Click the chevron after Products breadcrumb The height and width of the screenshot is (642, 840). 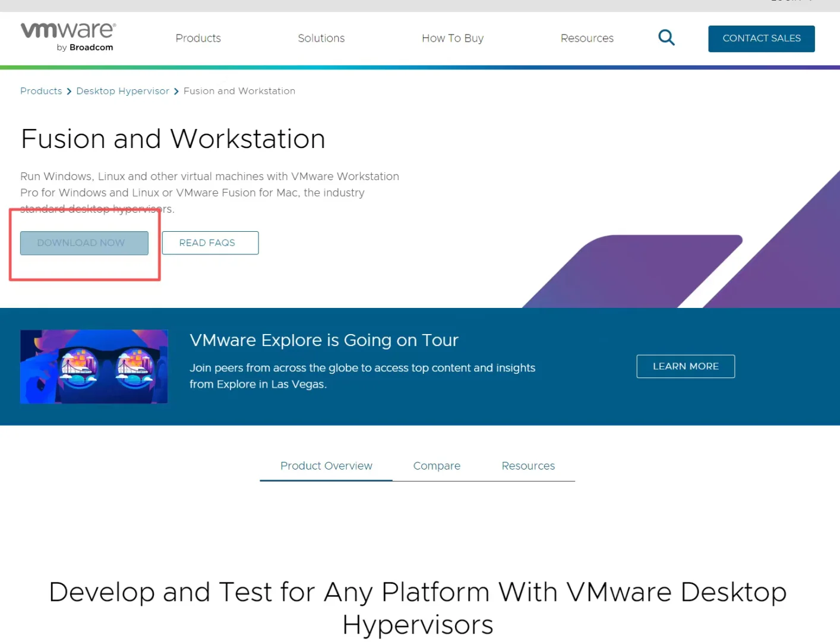pyautogui.click(x=69, y=91)
